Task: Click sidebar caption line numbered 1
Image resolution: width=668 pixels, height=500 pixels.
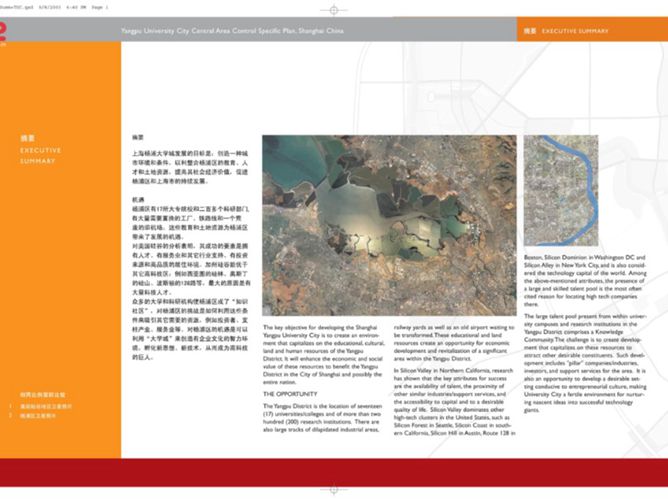Action: coord(41,406)
